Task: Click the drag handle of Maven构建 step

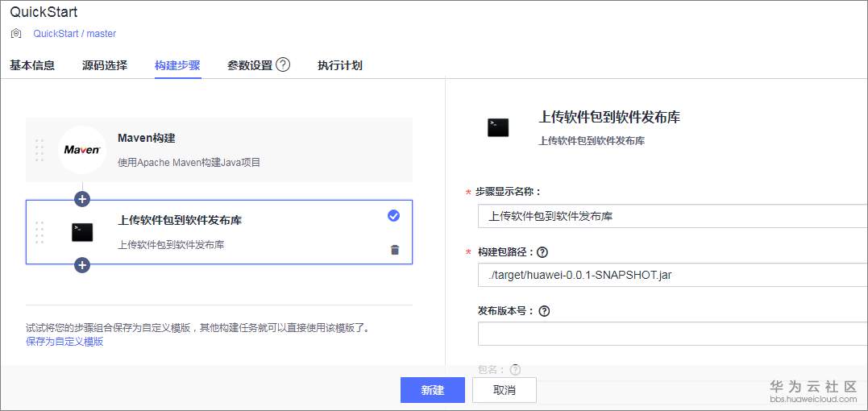Action: [39, 150]
